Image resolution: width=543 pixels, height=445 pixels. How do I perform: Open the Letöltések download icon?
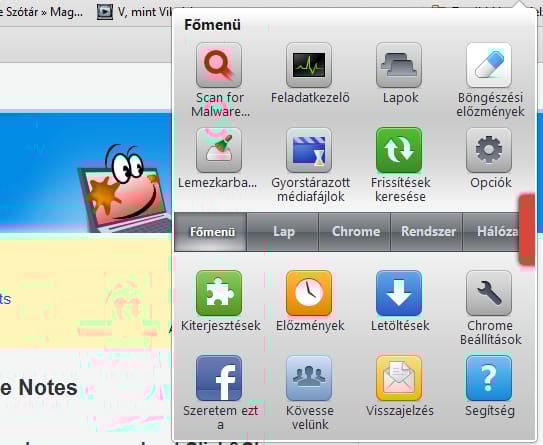click(399, 293)
